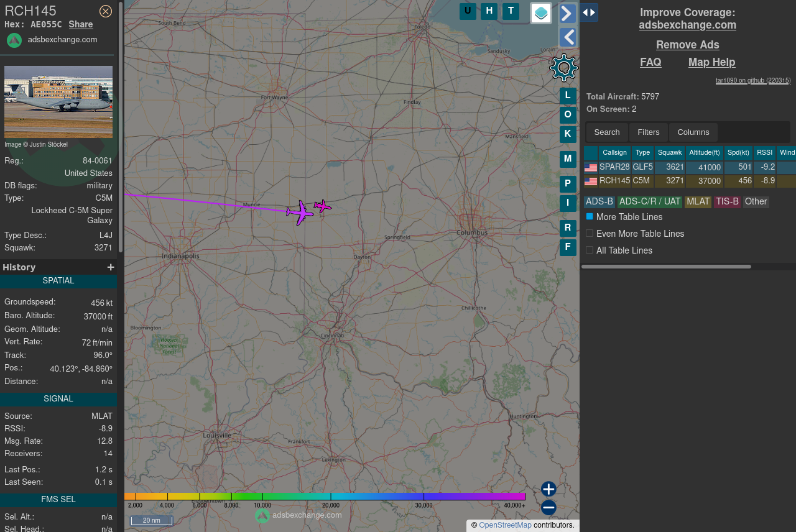Image resolution: width=796 pixels, height=532 pixels.
Task: Collapse sidebar with left chevron button
Action: point(567,37)
